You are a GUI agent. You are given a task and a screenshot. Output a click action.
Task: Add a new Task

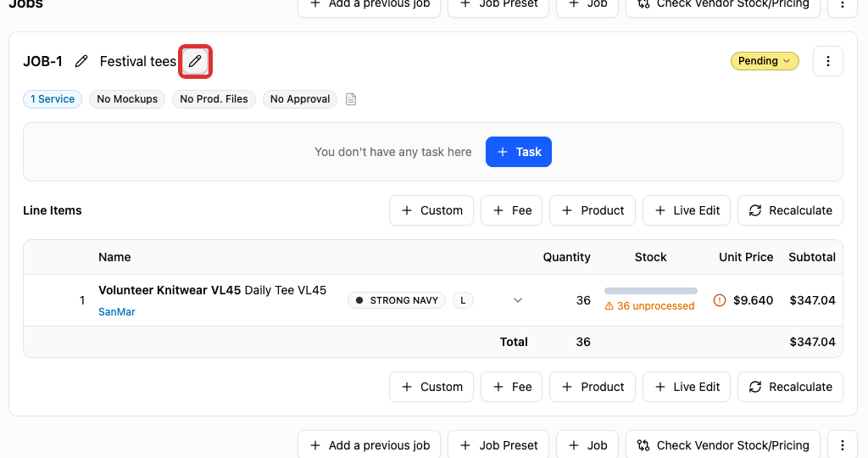(519, 152)
